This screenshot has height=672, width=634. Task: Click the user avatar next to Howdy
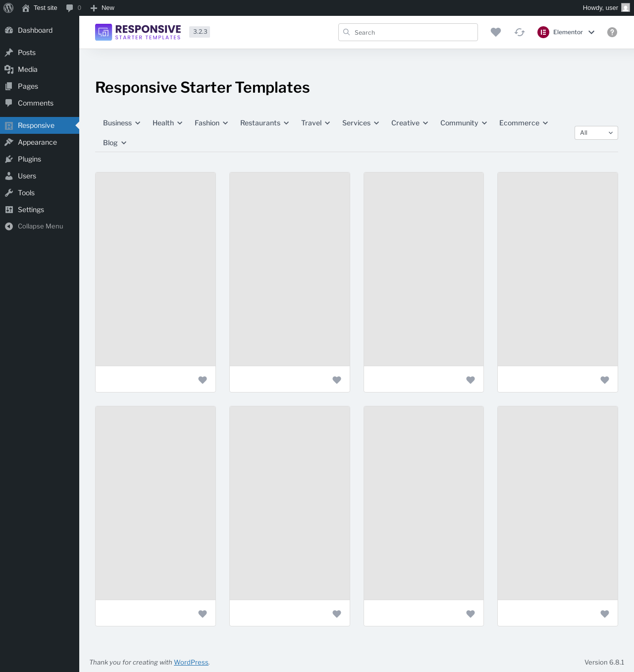(625, 8)
